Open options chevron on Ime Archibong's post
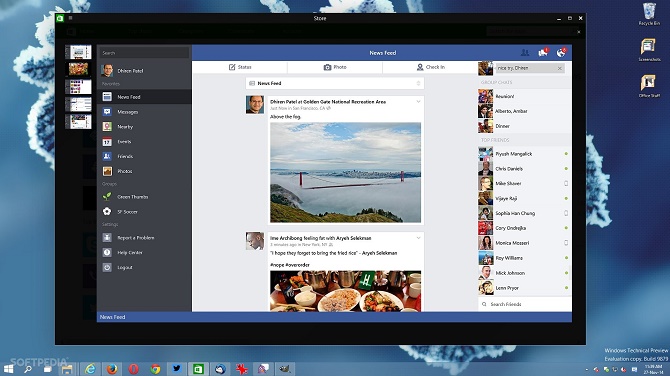670x376 pixels. tap(418, 238)
